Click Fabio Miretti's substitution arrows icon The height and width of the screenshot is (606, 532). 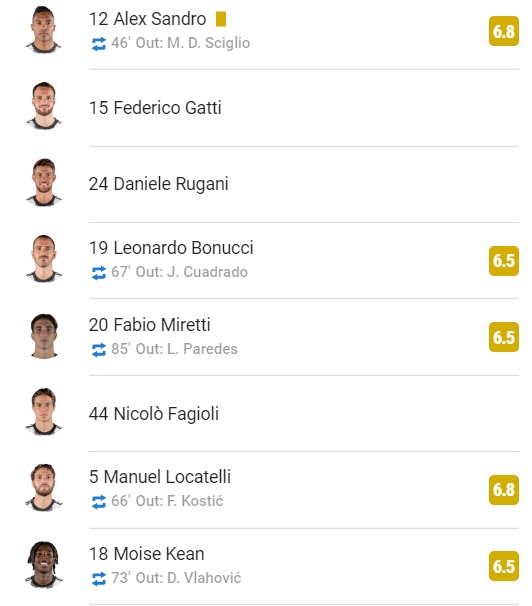tap(99, 350)
